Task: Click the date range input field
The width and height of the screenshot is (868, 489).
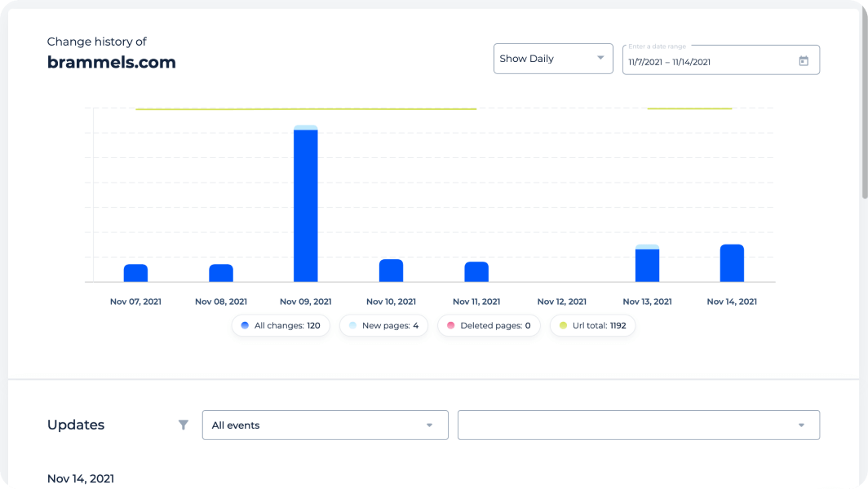Action: [721, 59]
